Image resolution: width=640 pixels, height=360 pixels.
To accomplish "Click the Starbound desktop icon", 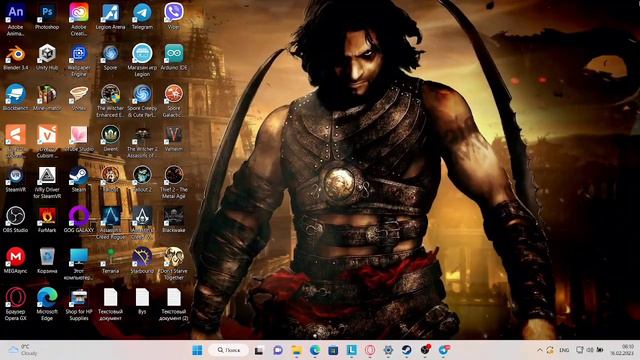I will [x=142, y=260].
